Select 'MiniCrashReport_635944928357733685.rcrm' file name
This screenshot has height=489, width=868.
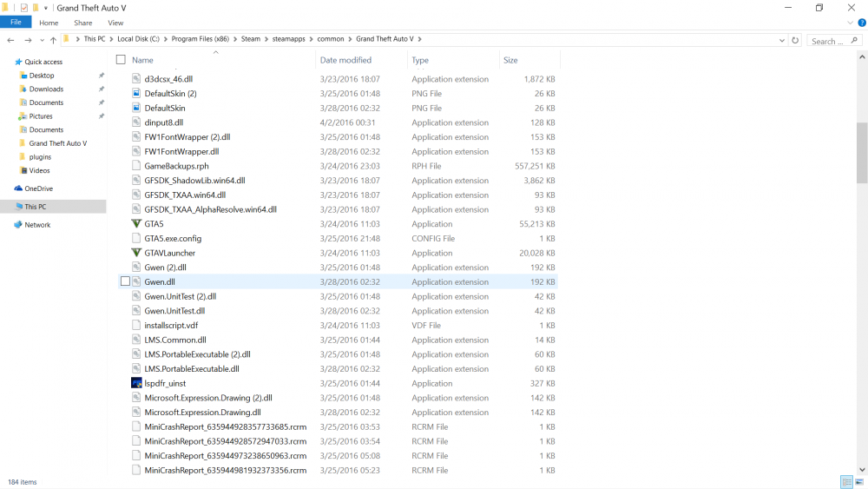click(226, 427)
